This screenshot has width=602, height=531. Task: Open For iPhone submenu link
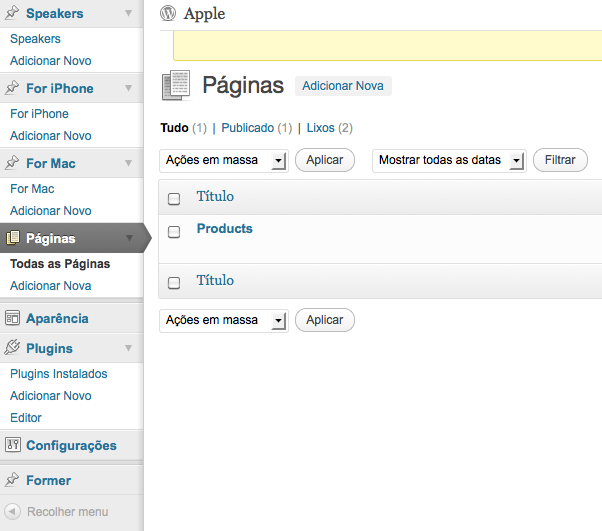pyautogui.click(x=39, y=114)
